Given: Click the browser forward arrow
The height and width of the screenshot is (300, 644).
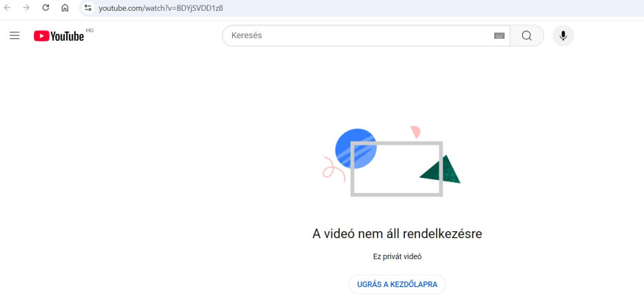Looking at the screenshot, I should [27, 7].
